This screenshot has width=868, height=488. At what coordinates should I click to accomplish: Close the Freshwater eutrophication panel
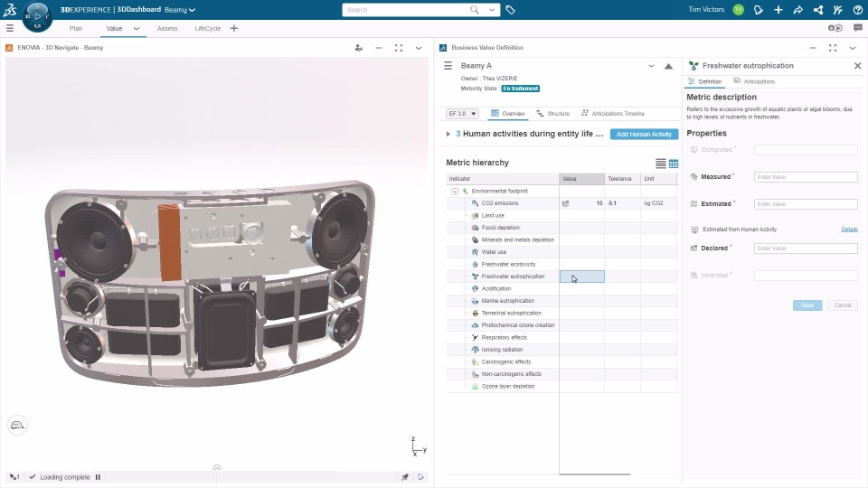click(x=857, y=66)
